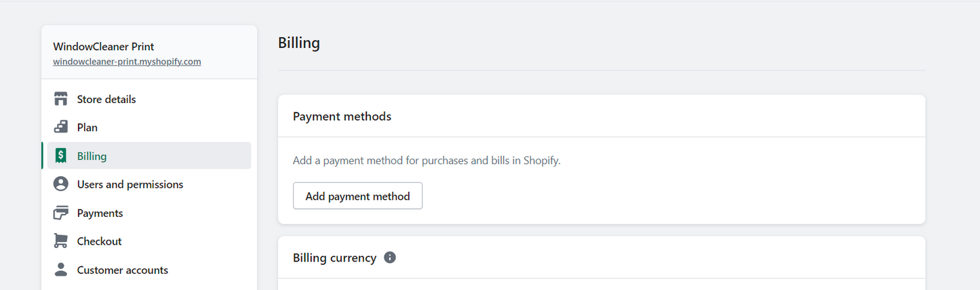Click the Billing currency section title
Screen dimensions: 980x290
(334, 257)
